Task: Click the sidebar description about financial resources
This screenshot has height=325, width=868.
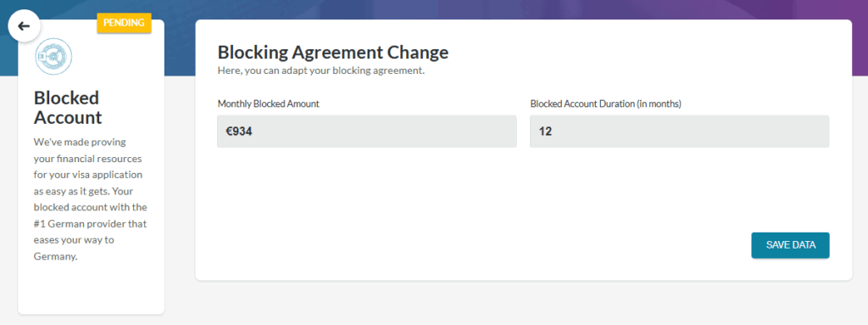Action: (x=90, y=199)
